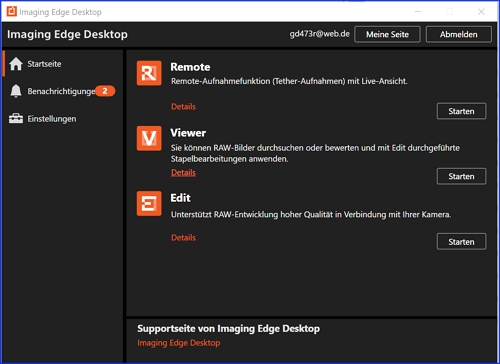Click the Supportseite von Imaging Edge Desktop heading
This screenshot has width=500, height=364.
tap(228, 329)
